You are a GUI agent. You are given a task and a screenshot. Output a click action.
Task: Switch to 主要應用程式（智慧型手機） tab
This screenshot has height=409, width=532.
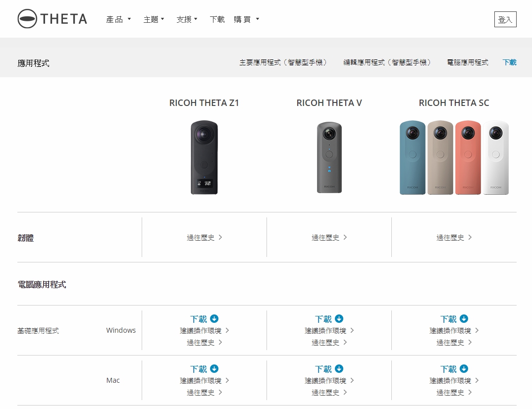283,62
